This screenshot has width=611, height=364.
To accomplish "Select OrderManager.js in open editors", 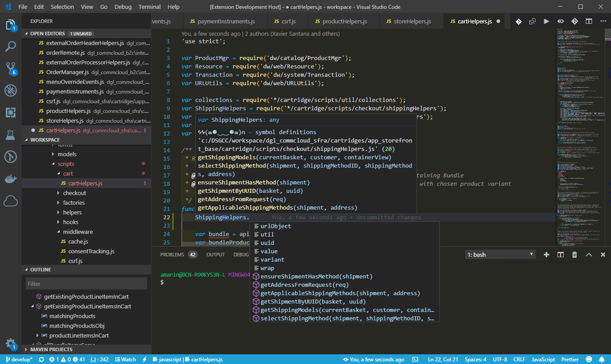I will pos(86,72).
